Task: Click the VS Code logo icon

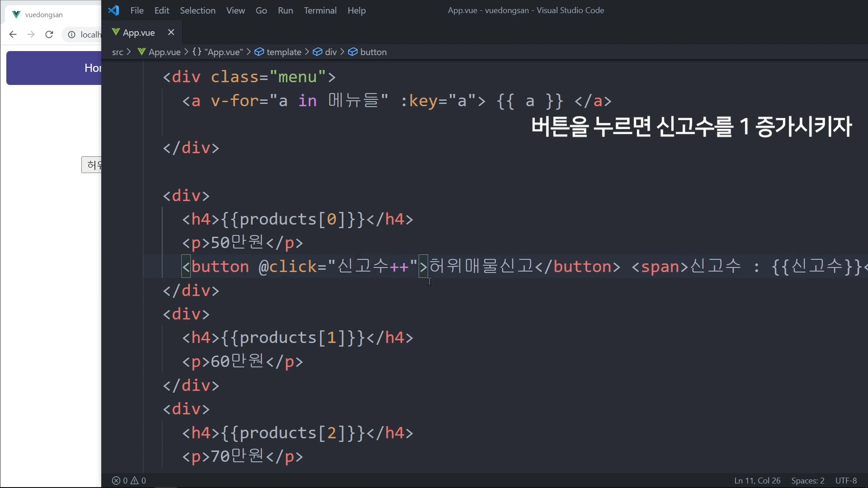Action: (x=113, y=10)
